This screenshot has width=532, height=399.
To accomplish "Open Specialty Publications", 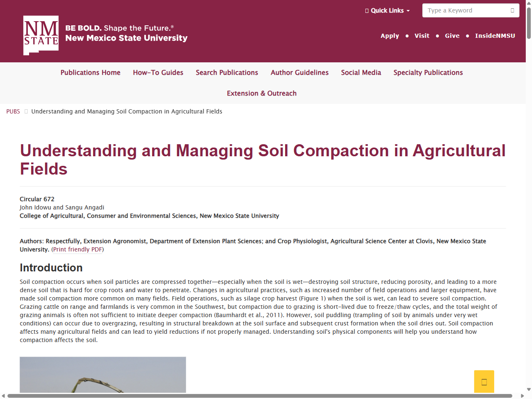I will [x=428, y=72].
